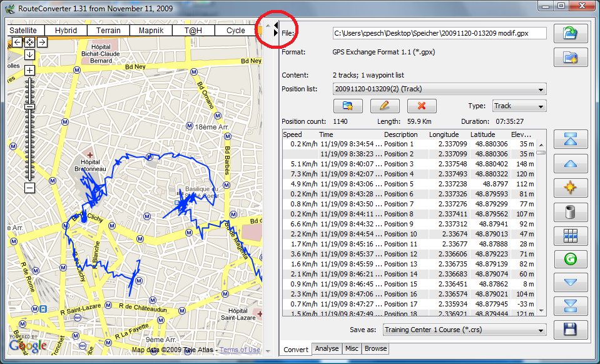This screenshot has width=600, height=364.
Task: Click the pencil rename position list button
Action: tap(385, 106)
